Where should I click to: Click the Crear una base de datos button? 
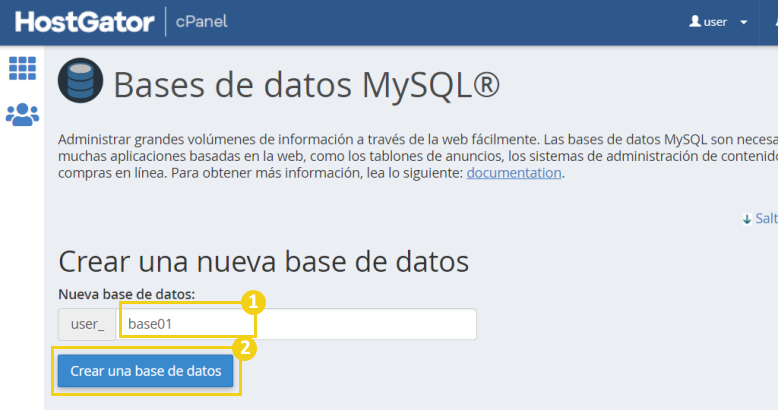[x=145, y=371]
